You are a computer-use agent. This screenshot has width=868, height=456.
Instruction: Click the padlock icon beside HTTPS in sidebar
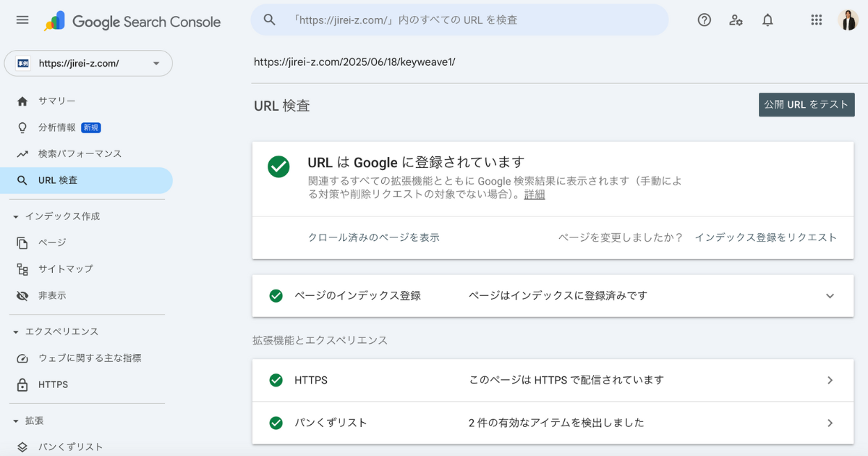click(x=22, y=384)
